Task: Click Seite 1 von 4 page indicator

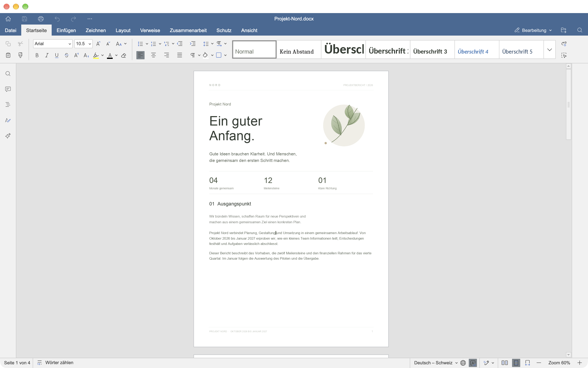Action: point(17,363)
